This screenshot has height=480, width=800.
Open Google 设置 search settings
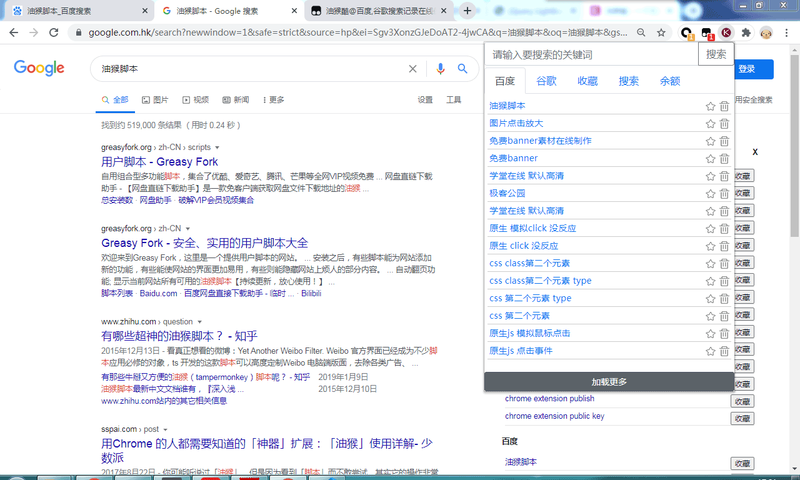(x=425, y=100)
